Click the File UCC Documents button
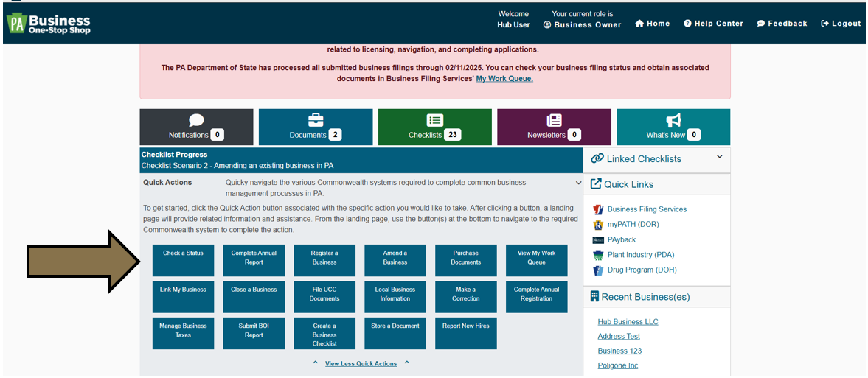Image resolution: width=868 pixels, height=378 pixels. tap(324, 297)
